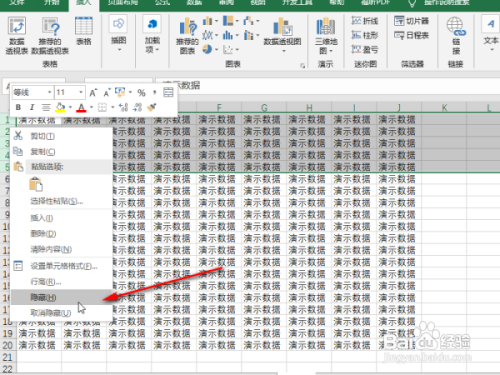Open the PivotChart (数据透视图) button
The height and width of the screenshot is (375, 500).
point(282,35)
